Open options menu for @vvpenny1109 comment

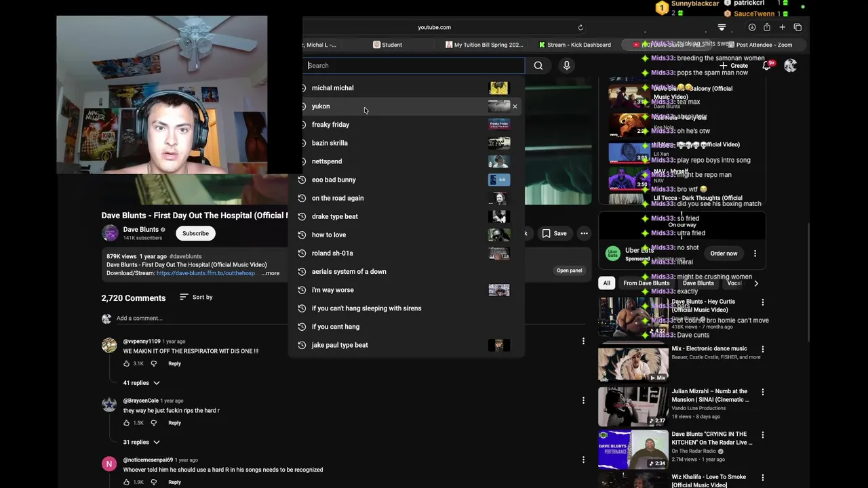click(583, 342)
